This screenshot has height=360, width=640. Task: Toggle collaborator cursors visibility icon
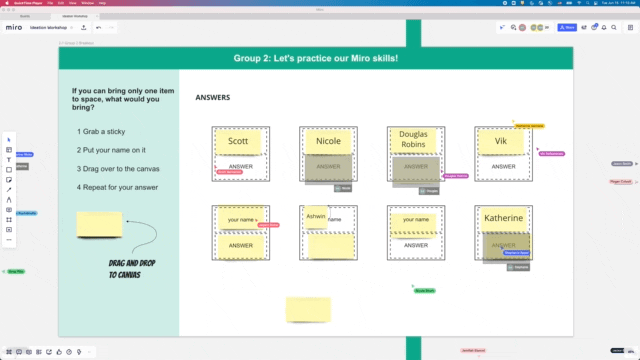point(502,27)
